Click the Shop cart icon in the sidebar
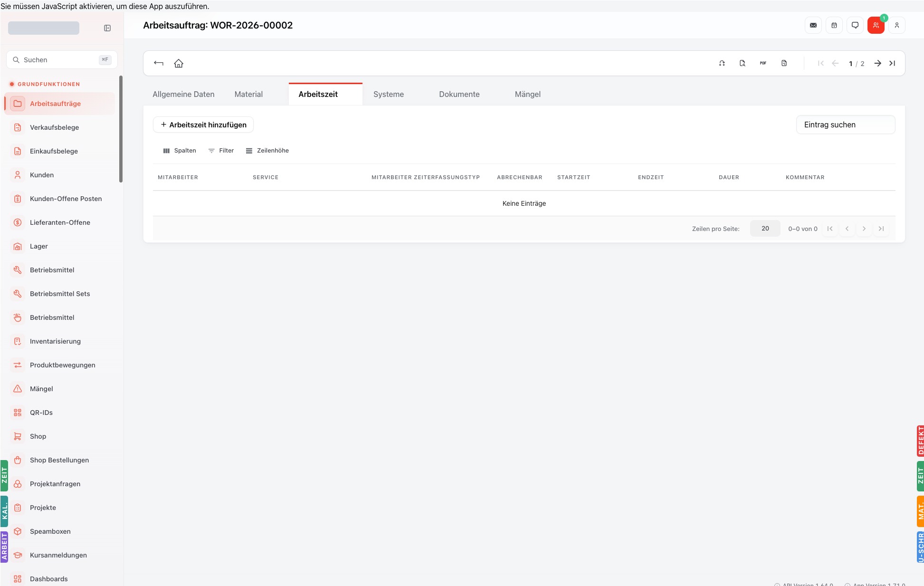The height and width of the screenshot is (586, 924). [x=18, y=436]
